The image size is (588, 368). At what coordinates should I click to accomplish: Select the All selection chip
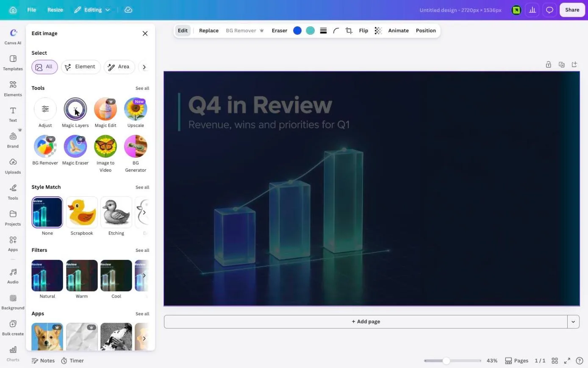[44, 67]
